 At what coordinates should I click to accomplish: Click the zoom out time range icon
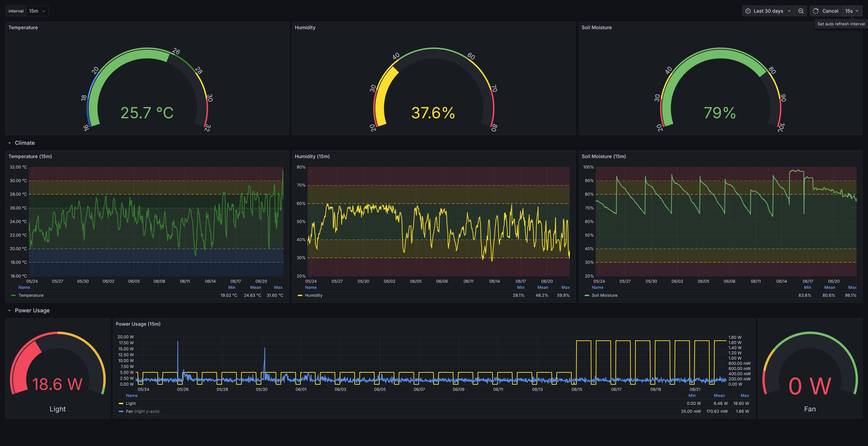click(801, 11)
